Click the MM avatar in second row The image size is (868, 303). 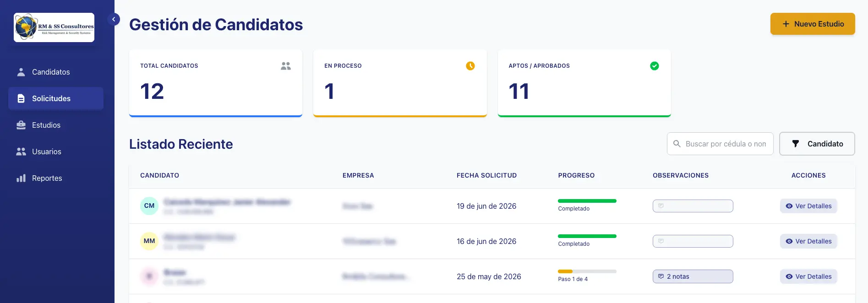(x=149, y=241)
